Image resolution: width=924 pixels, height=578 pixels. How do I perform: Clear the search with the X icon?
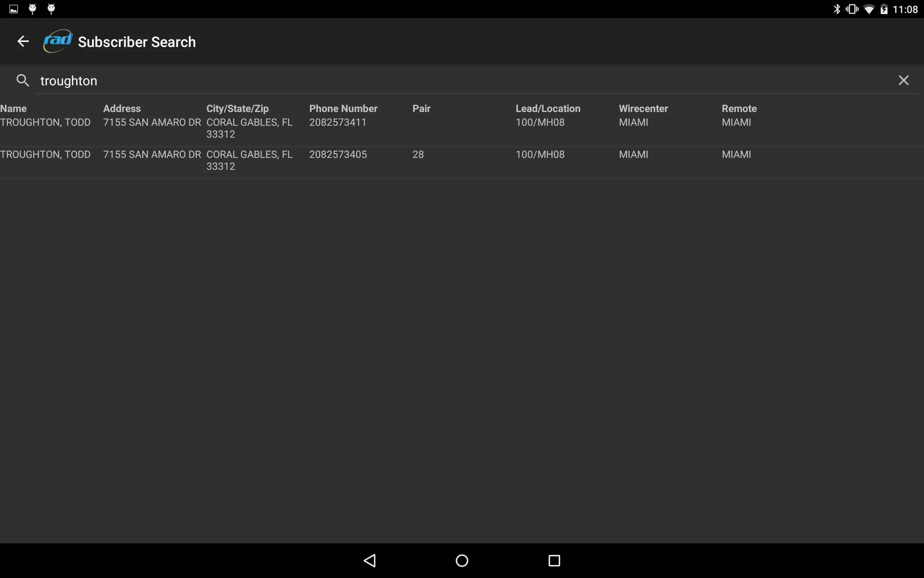tap(903, 80)
